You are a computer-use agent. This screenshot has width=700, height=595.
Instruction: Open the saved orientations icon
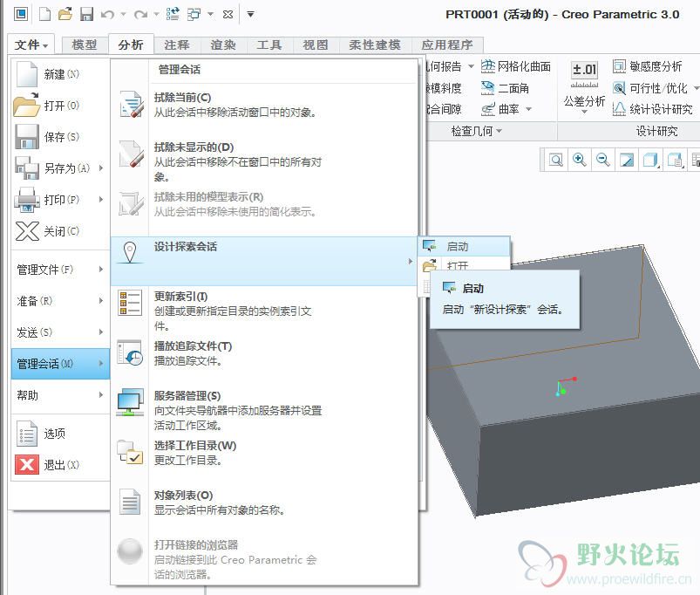click(x=675, y=160)
